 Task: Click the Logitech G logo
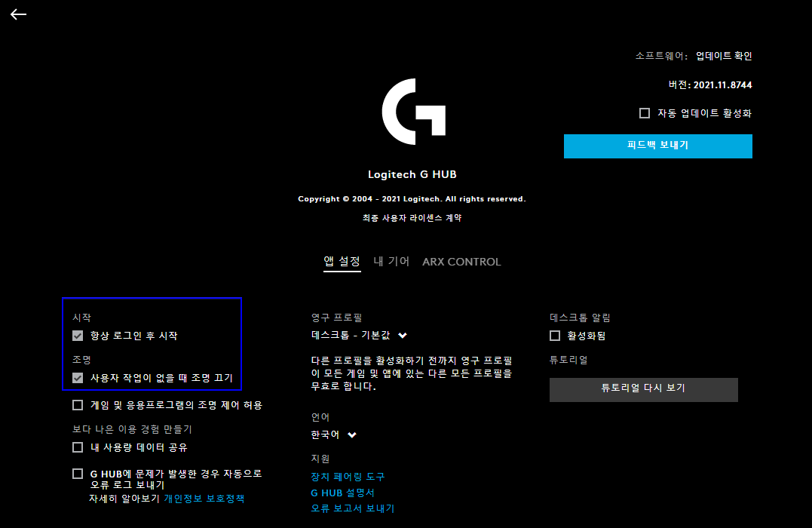point(414,112)
